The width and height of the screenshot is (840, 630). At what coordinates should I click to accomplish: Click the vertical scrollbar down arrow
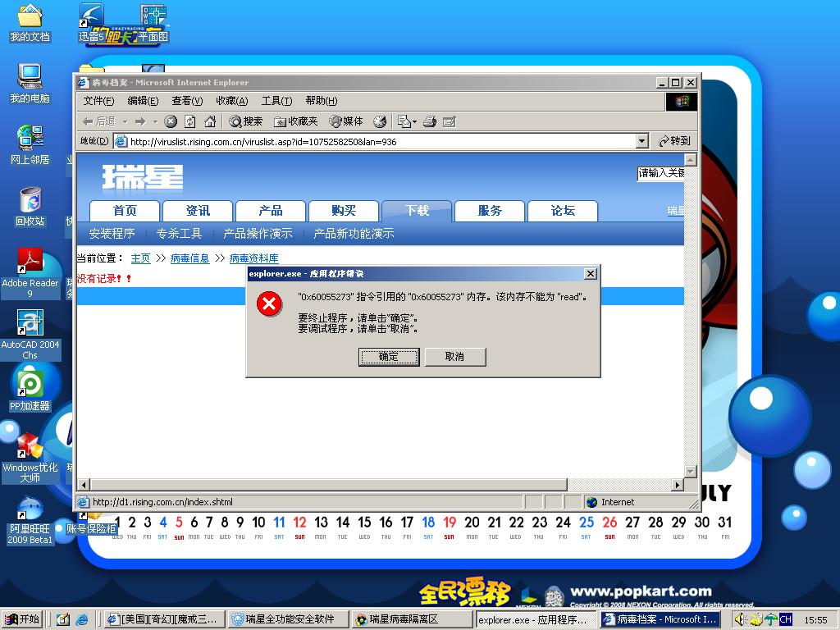[x=691, y=472]
